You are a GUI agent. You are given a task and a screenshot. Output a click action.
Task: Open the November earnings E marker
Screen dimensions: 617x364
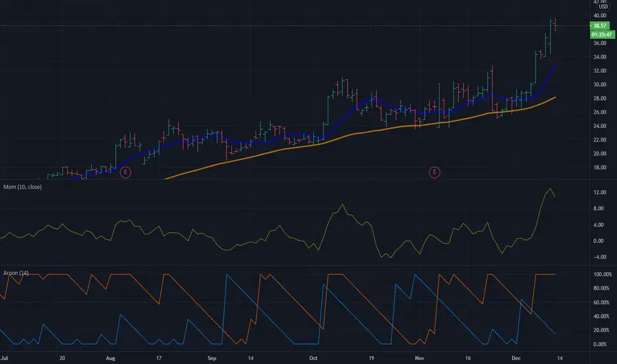coord(434,172)
